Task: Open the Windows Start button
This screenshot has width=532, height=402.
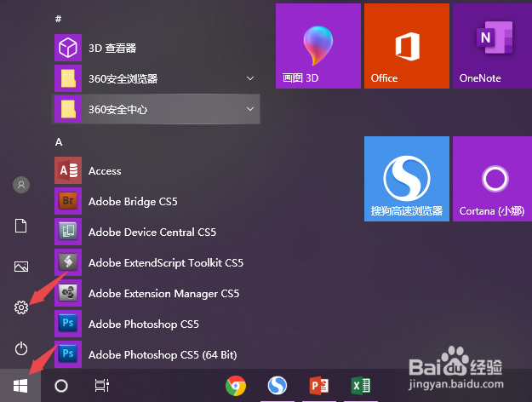Action: point(20,386)
